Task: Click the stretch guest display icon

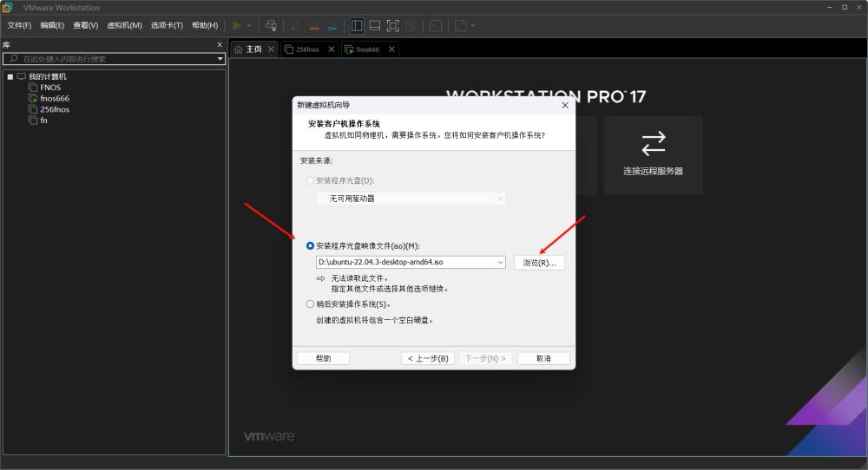Action: 461,25
